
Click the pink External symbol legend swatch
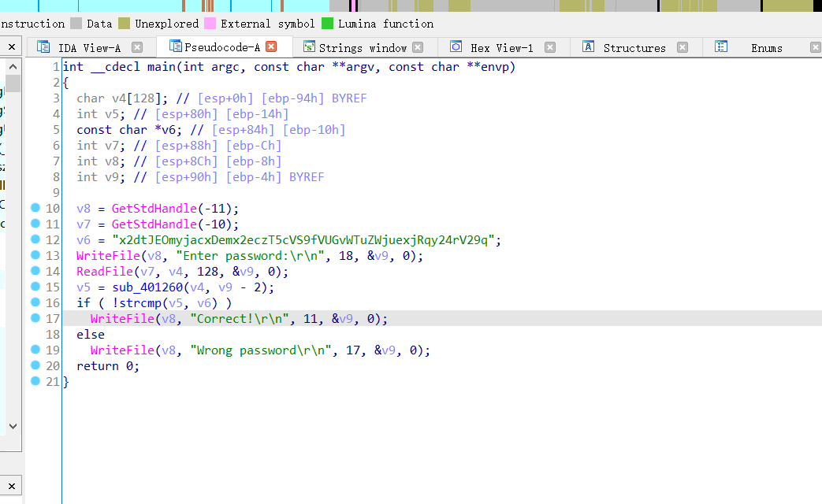point(210,24)
